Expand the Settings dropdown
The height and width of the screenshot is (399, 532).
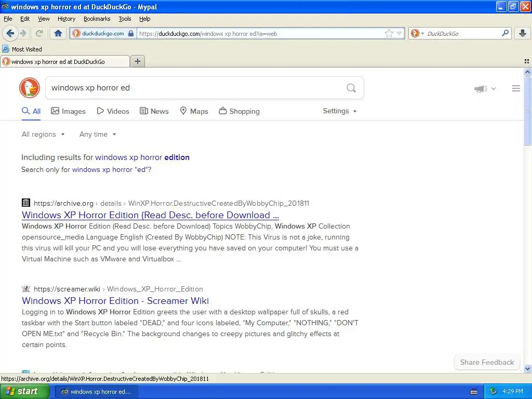[x=340, y=111]
